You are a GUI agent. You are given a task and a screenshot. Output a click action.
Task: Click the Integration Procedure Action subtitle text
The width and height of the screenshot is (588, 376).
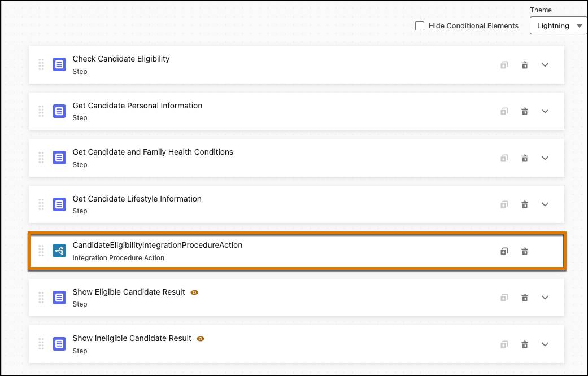tap(119, 258)
